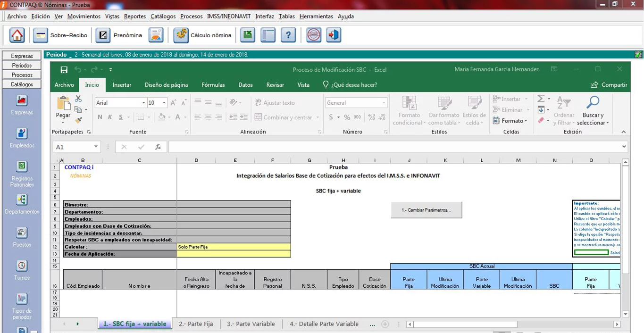The height and width of the screenshot is (333, 644).
Task: Click the green Excel export icon
Action: pos(248,35)
